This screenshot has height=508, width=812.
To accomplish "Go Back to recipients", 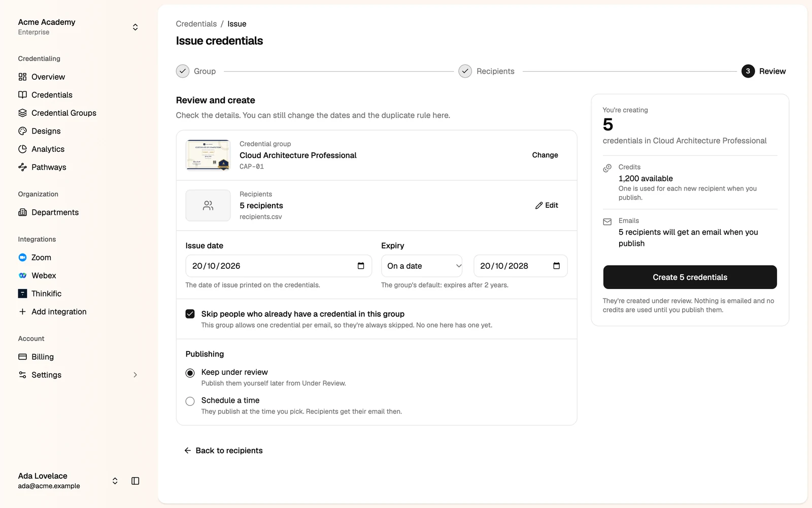I will (223, 451).
